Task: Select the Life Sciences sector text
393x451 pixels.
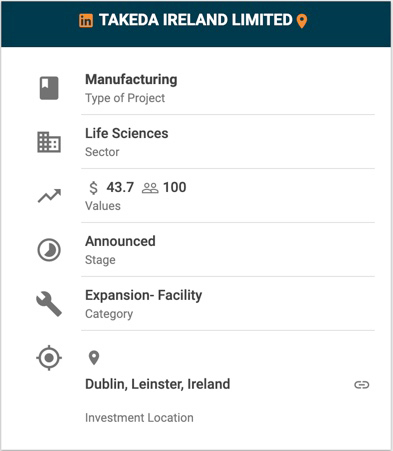Action: 127,133
